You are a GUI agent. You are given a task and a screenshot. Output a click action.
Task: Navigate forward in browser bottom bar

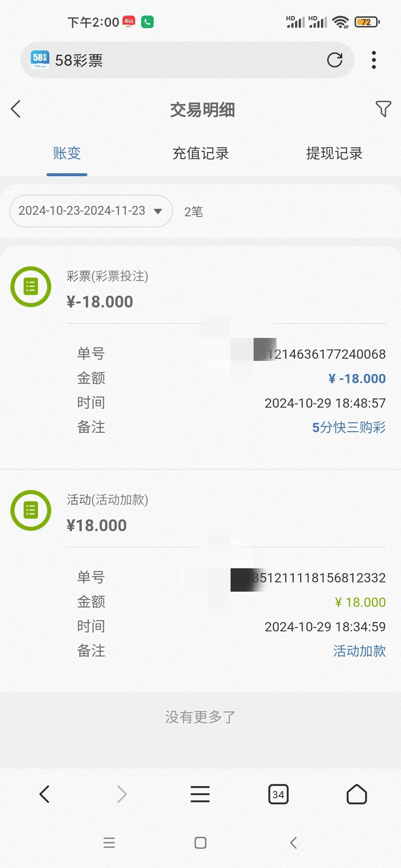pyautogui.click(x=122, y=794)
